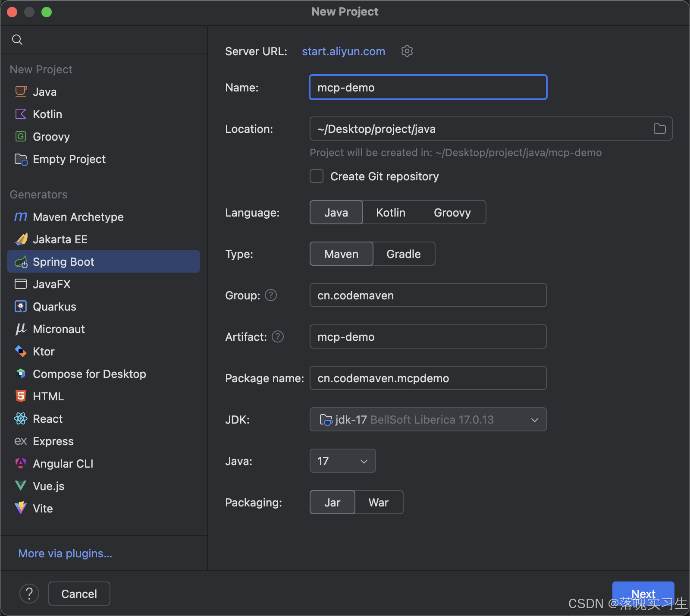Open Server URL settings gear
Screen dimensions: 690x616
407,51
